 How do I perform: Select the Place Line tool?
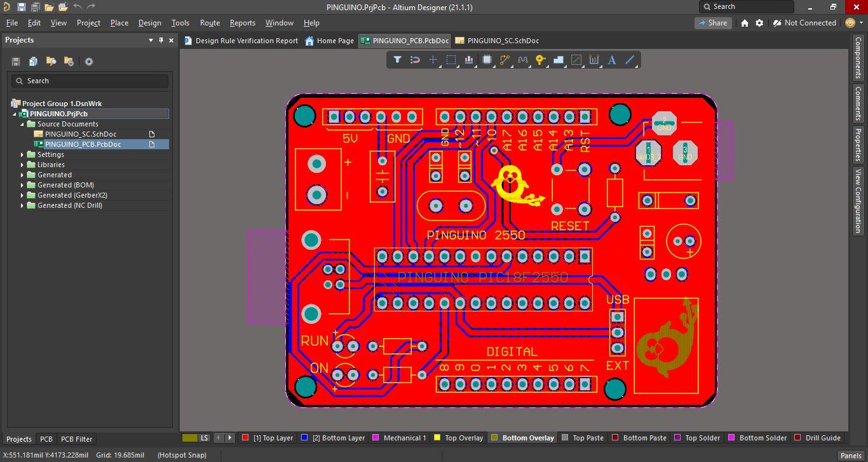pos(630,60)
